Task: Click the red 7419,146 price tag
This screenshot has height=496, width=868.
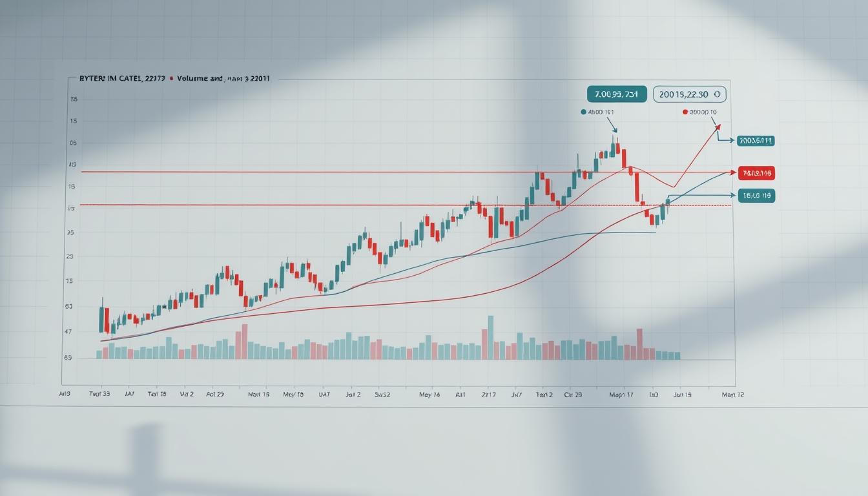Action: pos(757,172)
